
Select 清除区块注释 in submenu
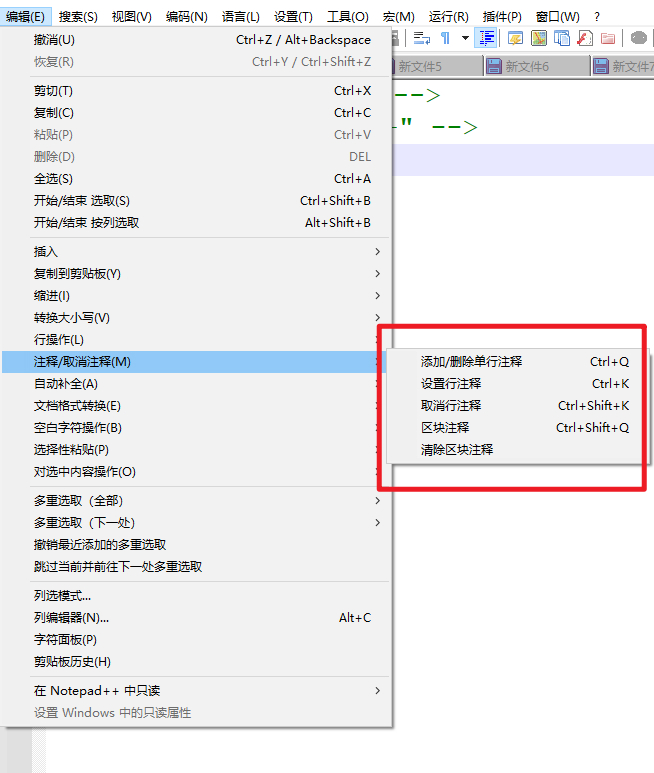point(518,450)
